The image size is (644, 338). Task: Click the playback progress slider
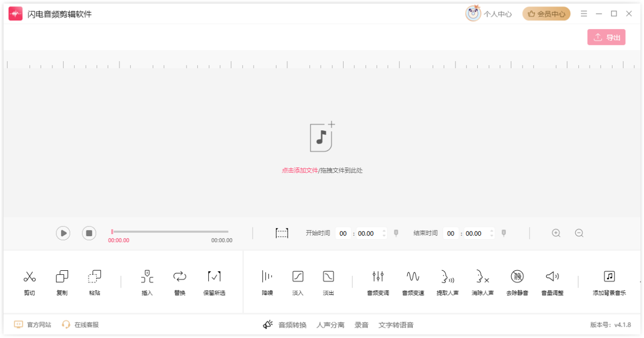click(x=170, y=232)
